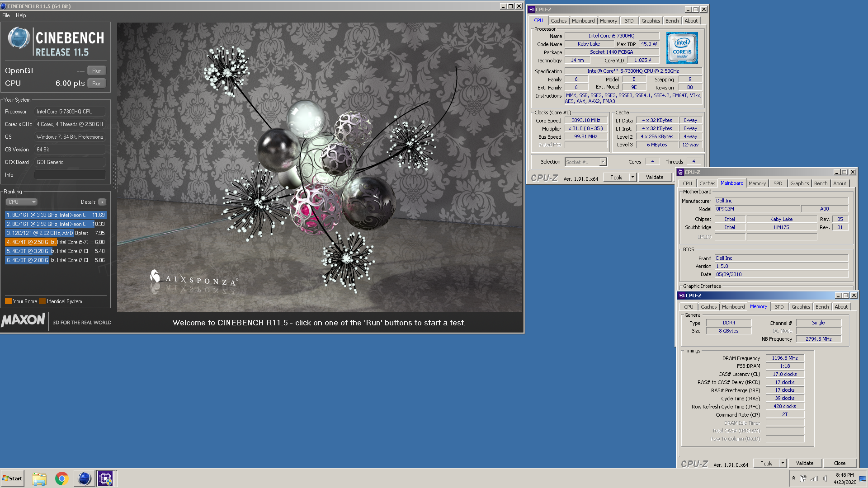Select ranking row 8C/16T @ 2.92 GHz Xeon
The width and height of the screenshot is (868, 488).
point(56,224)
